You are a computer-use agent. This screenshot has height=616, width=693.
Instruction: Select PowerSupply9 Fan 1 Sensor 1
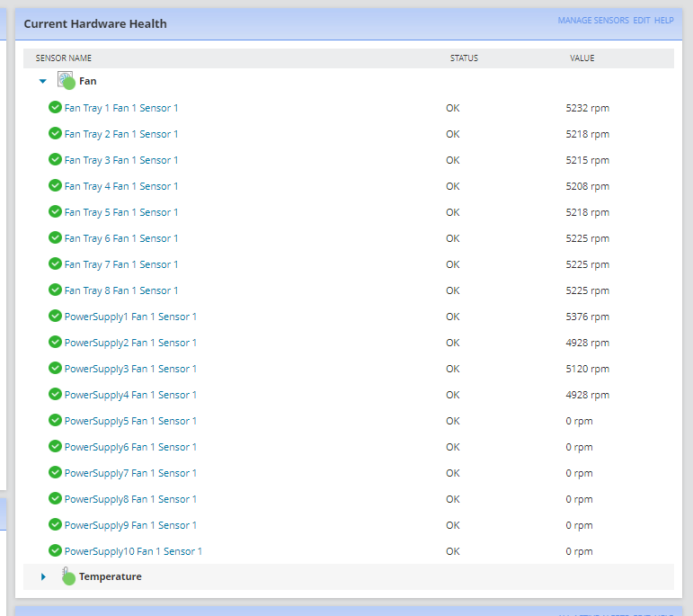130,525
